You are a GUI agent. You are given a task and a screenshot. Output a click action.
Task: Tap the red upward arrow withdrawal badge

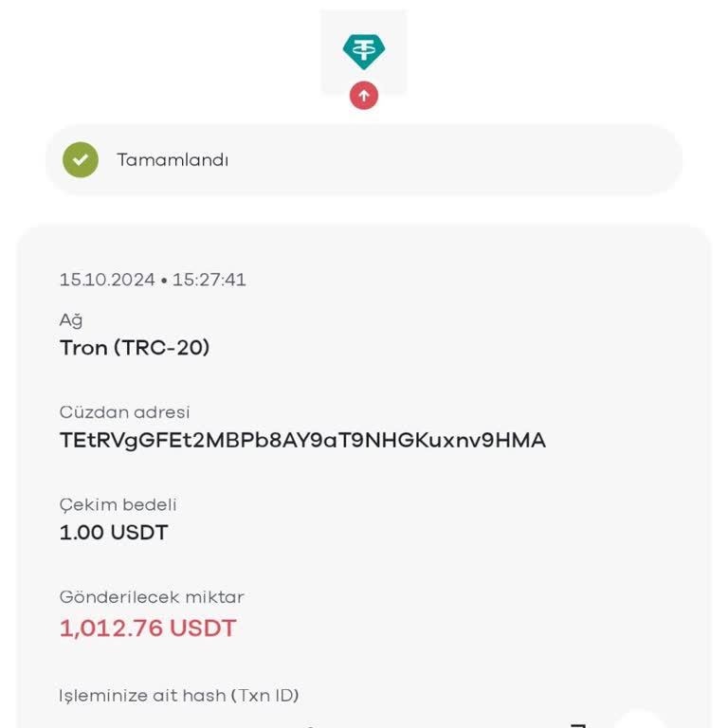click(x=364, y=95)
